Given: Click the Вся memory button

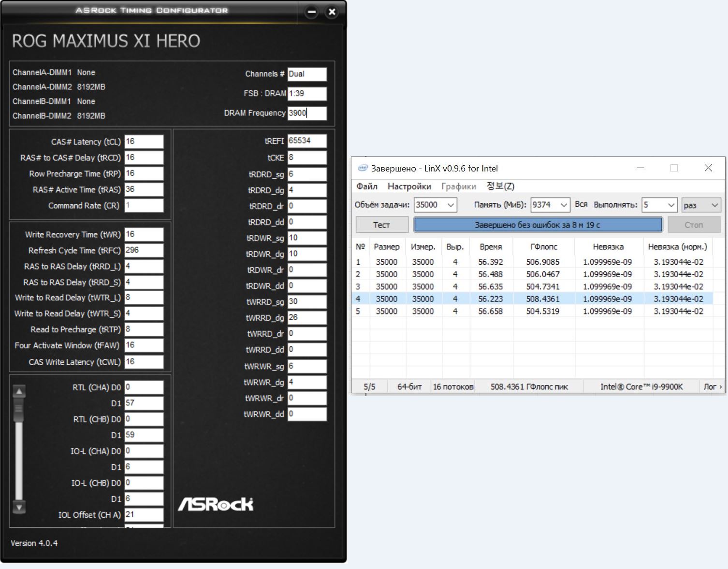Looking at the screenshot, I should 582,205.
